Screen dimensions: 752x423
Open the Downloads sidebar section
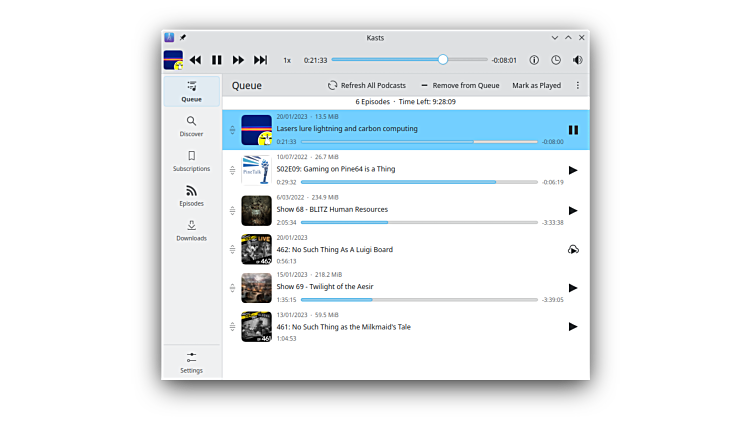tap(191, 231)
